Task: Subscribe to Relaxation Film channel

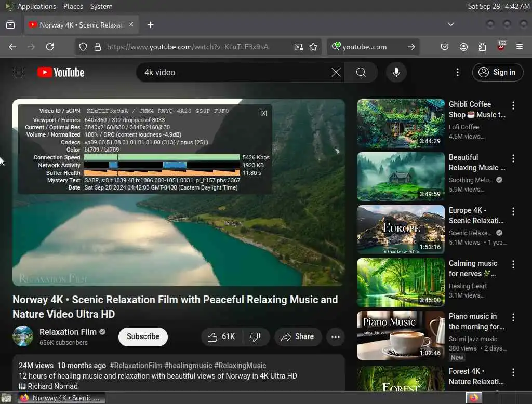Action: (143, 337)
